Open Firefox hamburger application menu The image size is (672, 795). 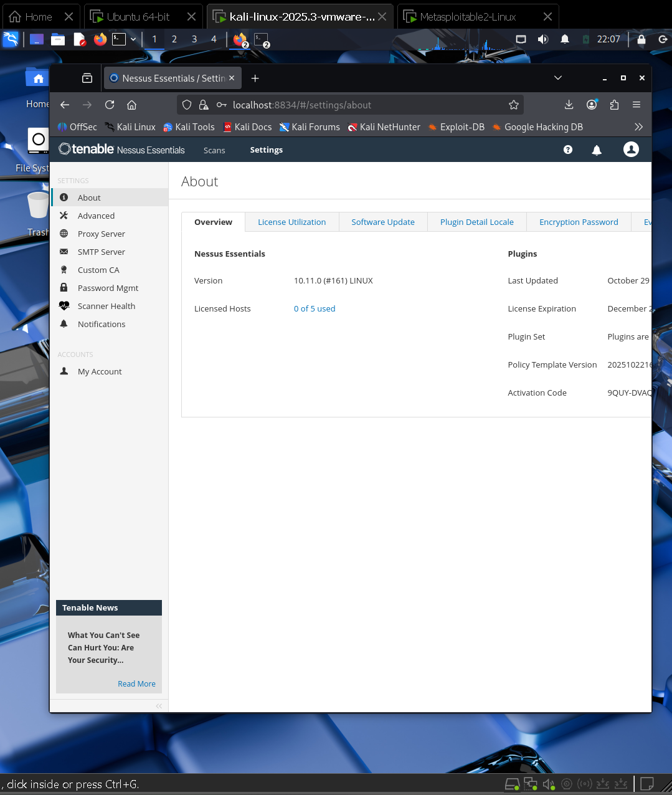pyautogui.click(x=636, y=105)
